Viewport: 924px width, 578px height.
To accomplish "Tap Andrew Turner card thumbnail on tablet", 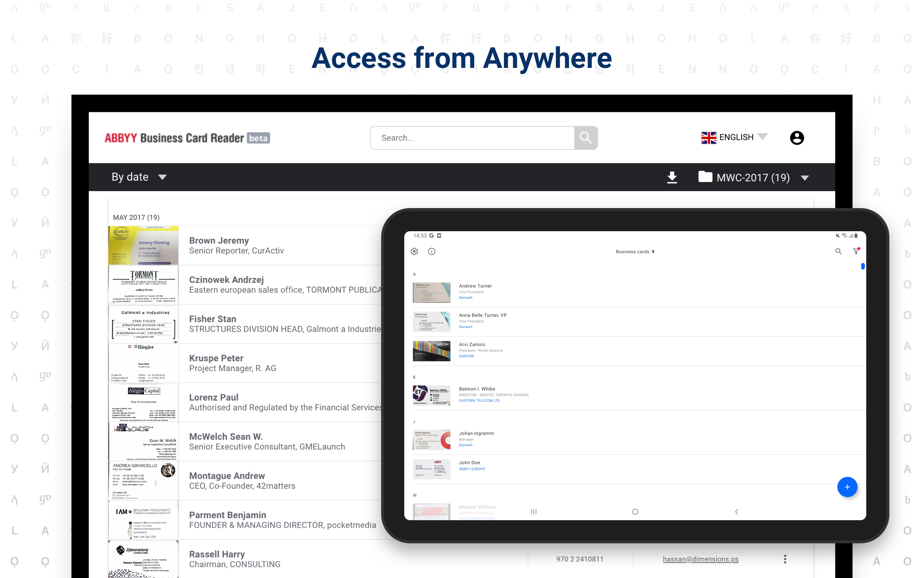I will coord(431,293).
